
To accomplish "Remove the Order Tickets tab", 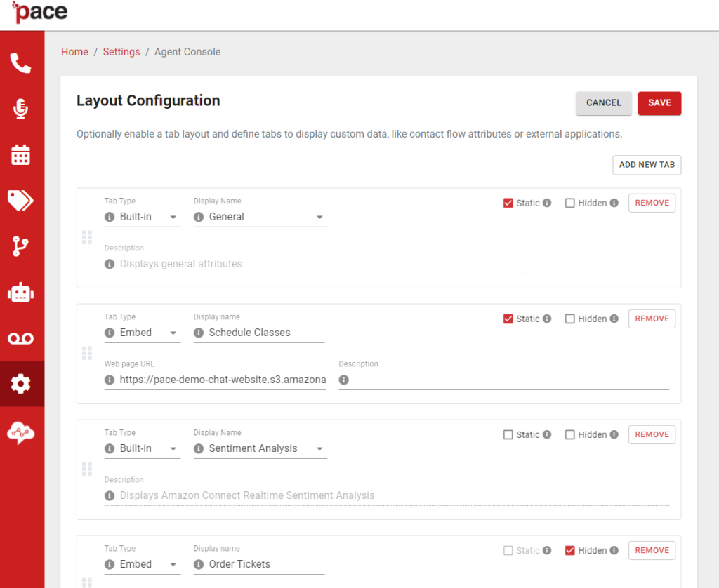I will [x=652, y=550].
